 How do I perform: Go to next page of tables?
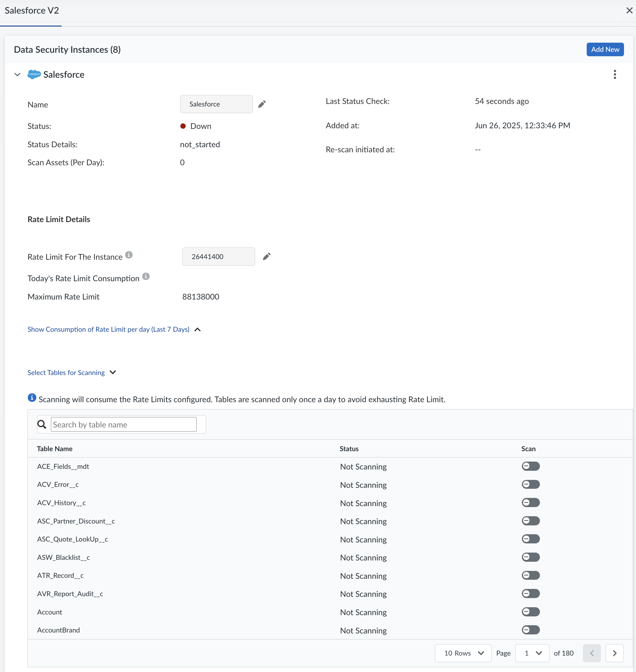tap(614, 653)
